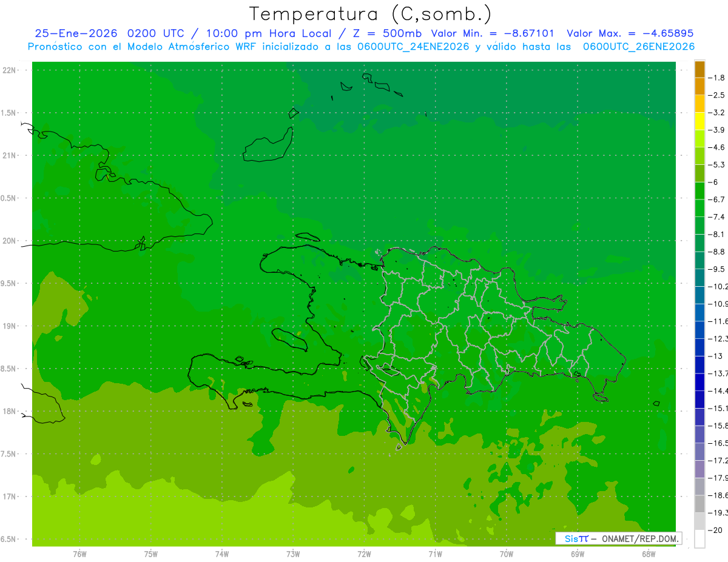Click the -8.1 colorbar value label
Viewport: 728px width, 562px height.
click(x=716, y=234)
